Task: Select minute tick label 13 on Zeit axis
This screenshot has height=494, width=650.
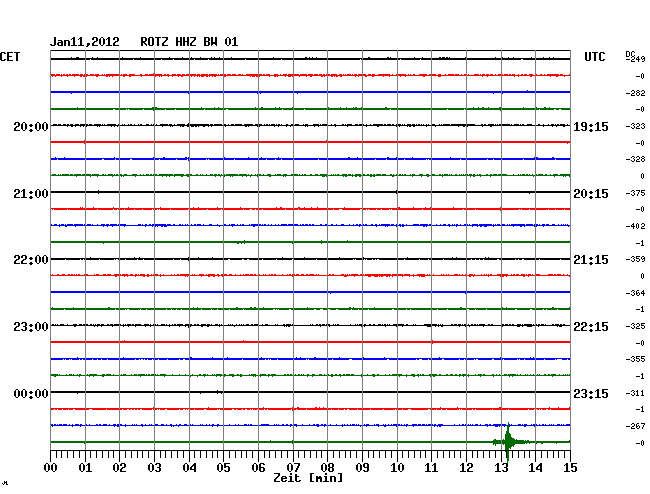Action: [501, 468]
